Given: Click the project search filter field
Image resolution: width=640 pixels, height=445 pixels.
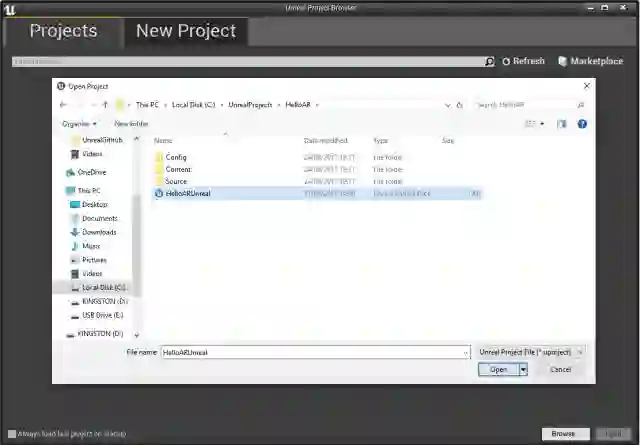Looking at the screenshot, I should pyautogui.click(x=248, y=62).
